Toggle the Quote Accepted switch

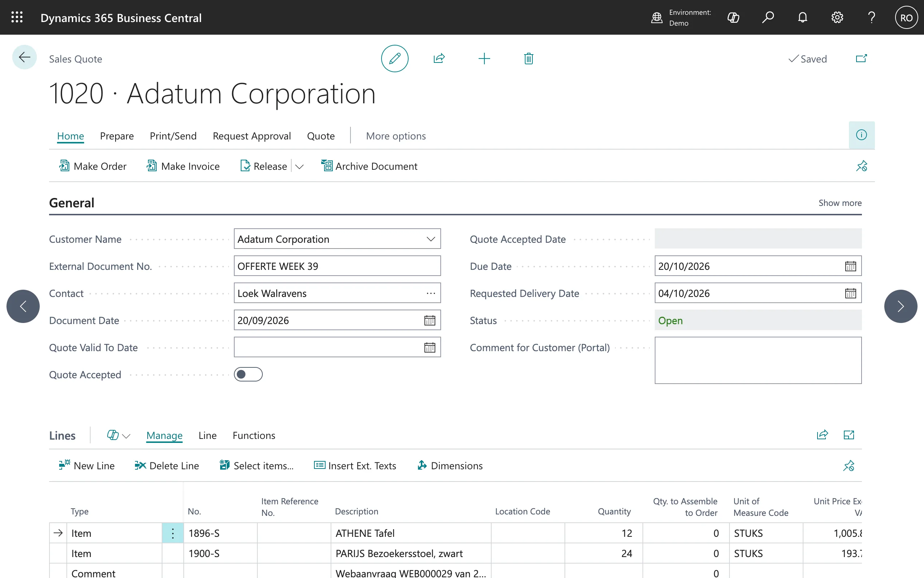(248, 375)
